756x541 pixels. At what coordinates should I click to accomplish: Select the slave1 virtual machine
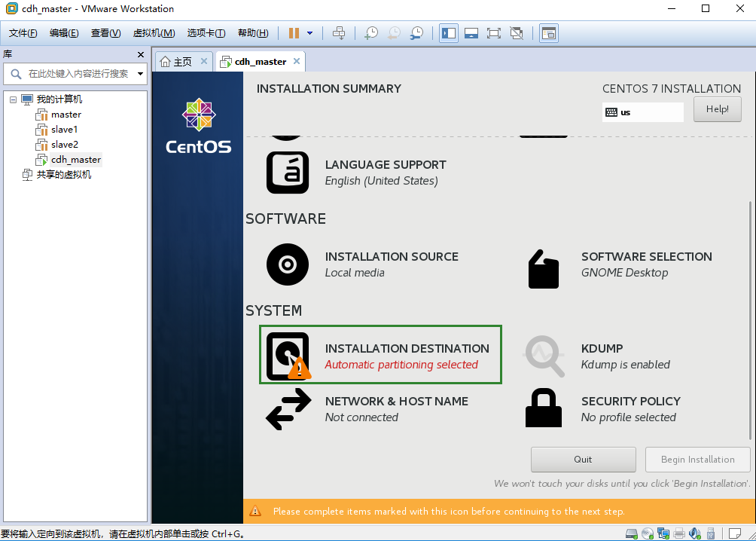tap(64, 130)
